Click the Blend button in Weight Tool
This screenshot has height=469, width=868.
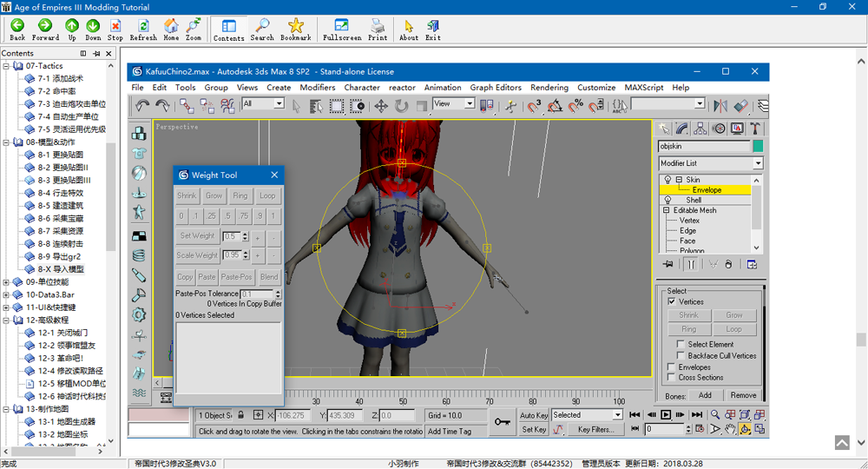tap(269, 277)
